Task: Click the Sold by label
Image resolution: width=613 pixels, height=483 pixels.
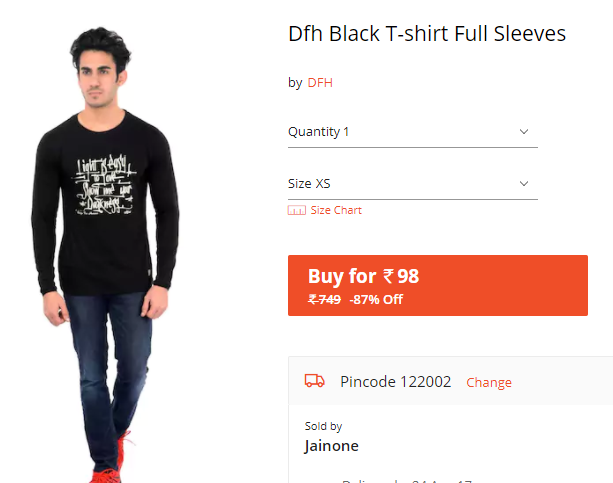Action: [323, 426]
